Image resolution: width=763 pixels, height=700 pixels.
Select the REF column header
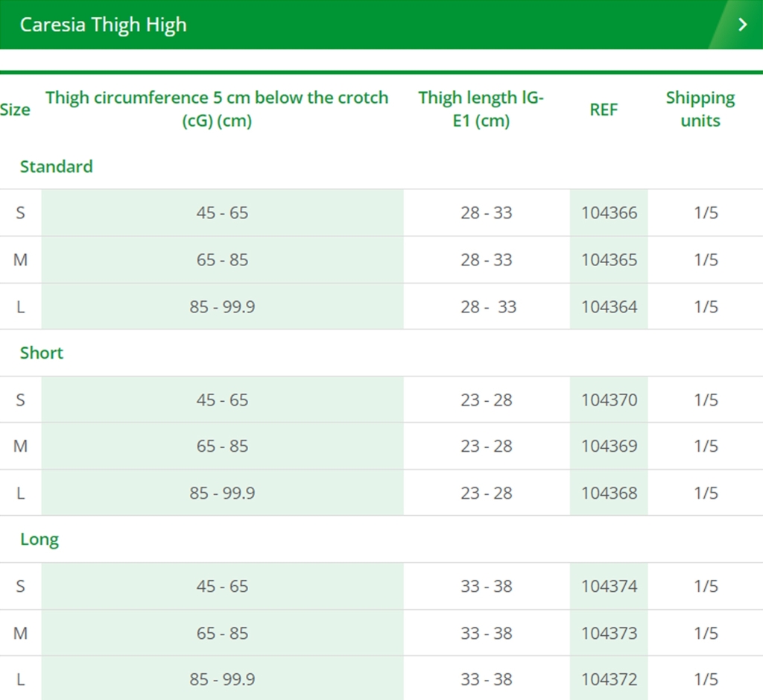604,110
